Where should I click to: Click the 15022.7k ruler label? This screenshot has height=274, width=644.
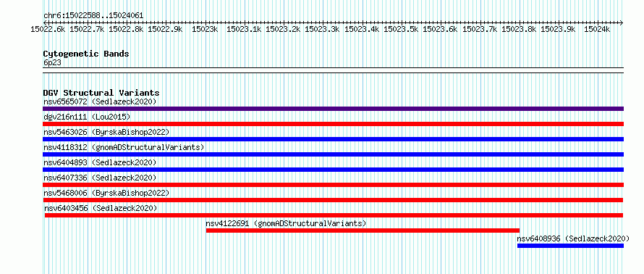point(87,30)
